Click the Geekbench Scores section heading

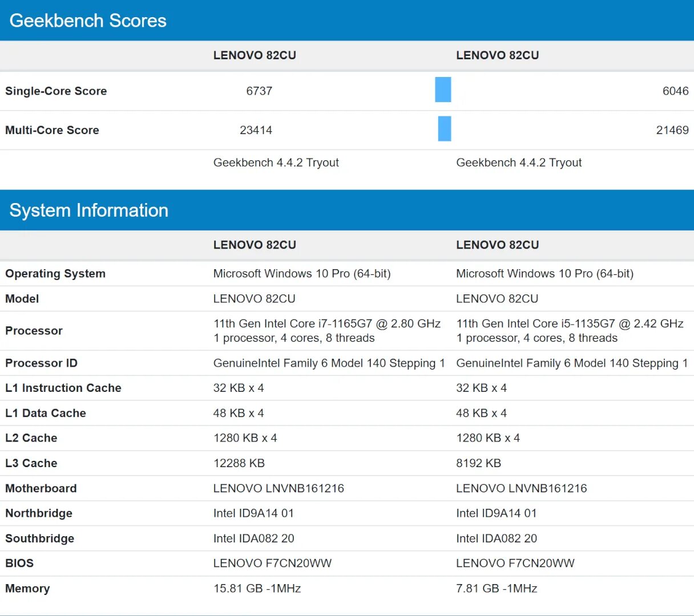(x=88, y=21)
